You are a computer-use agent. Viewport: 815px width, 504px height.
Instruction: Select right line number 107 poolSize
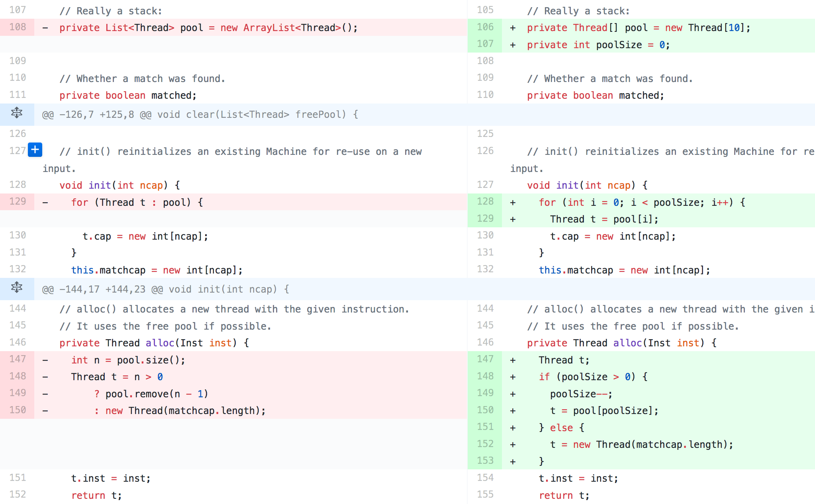(x=485, y=44)
